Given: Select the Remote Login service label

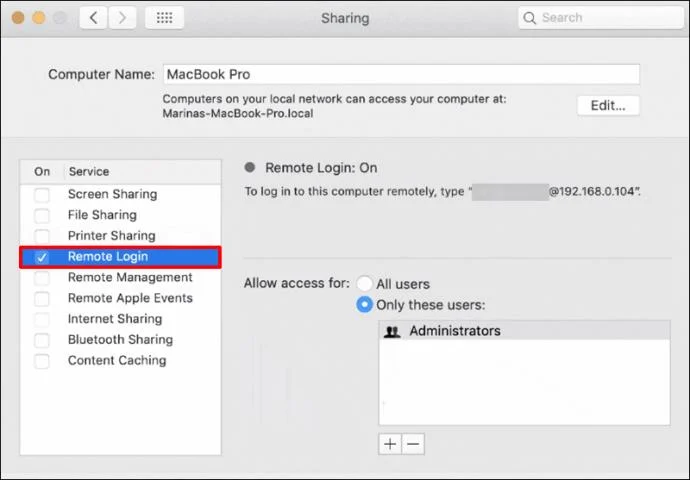Looking at the screenshot, I should point(108,256).
